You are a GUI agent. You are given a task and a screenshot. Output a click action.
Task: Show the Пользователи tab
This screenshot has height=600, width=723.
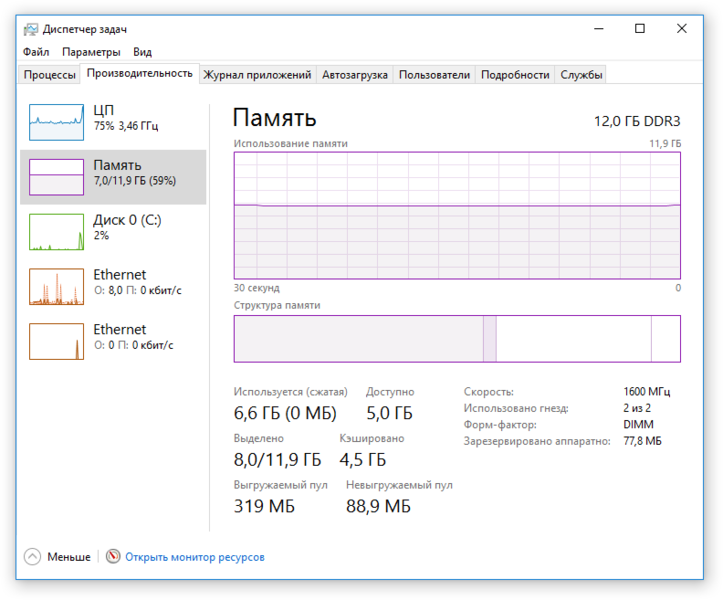pos(434,75)
